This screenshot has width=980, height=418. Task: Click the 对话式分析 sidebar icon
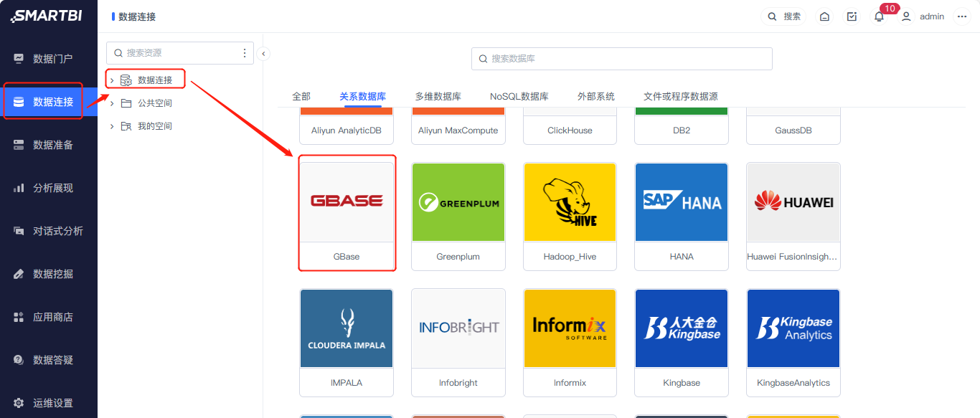[19, 231]
